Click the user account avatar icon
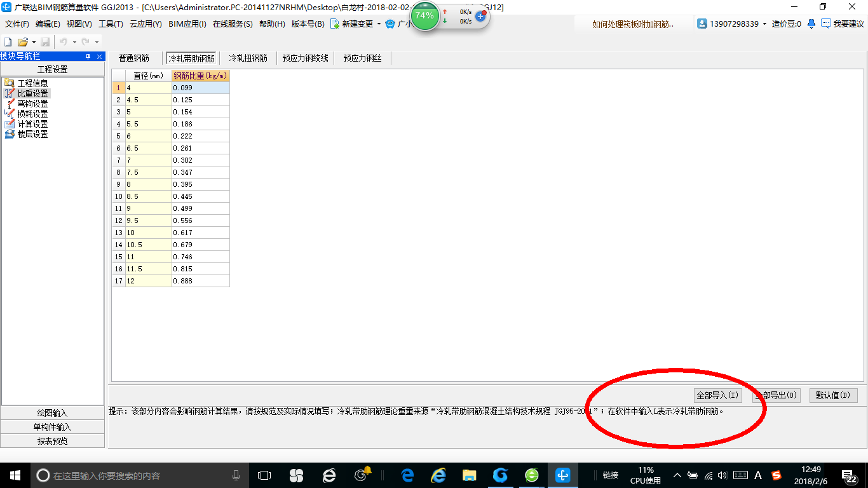868x488 pixels. pyautogui.click(x=702, y=24)
